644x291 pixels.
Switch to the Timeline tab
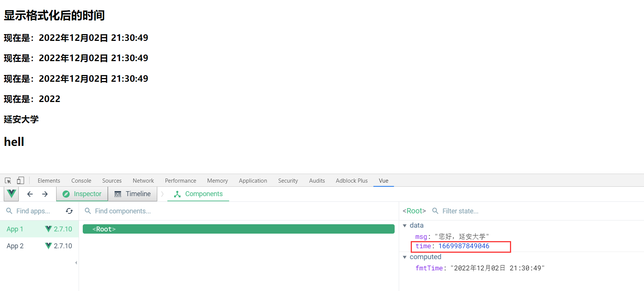pos(133,194)
